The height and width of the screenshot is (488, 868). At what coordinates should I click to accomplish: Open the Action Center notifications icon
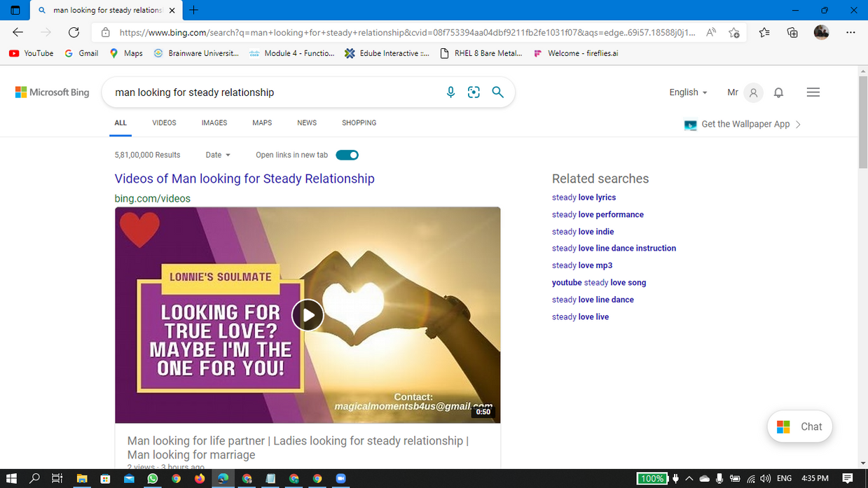848,479
